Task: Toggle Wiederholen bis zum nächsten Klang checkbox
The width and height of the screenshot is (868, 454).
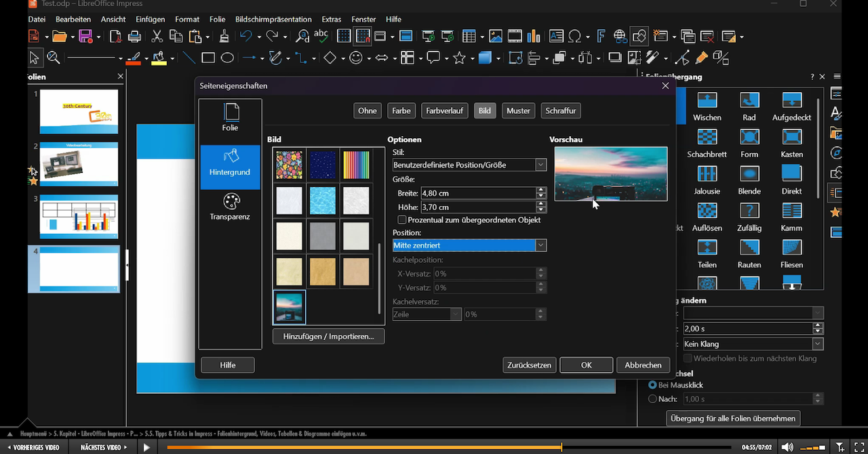Action: 688,358
